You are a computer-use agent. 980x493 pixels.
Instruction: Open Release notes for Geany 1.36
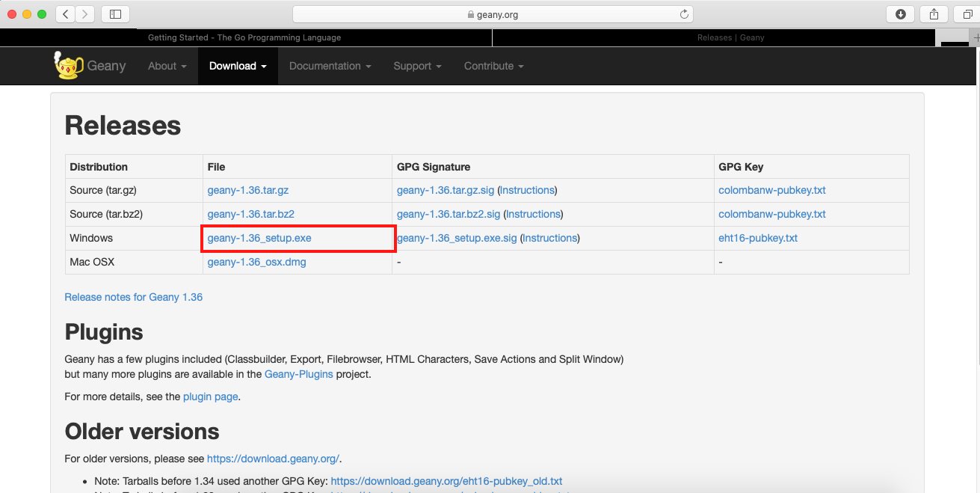[x=134, y=297]
